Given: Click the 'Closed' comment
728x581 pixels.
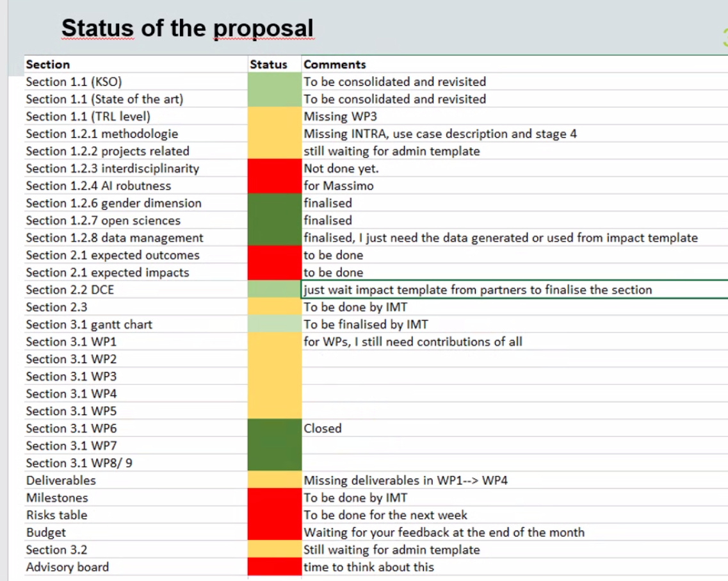Looking at the screenshot, I should 322,428.
